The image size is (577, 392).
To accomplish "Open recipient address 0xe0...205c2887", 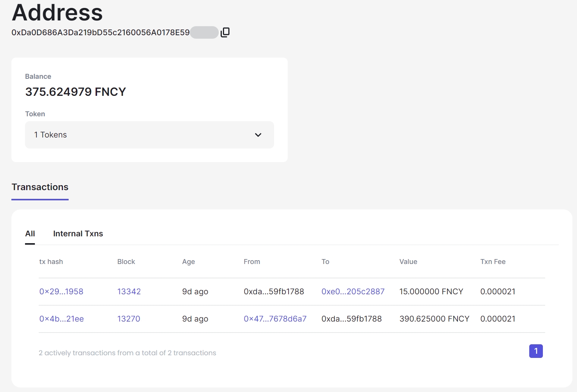I will tap(353, 292).
